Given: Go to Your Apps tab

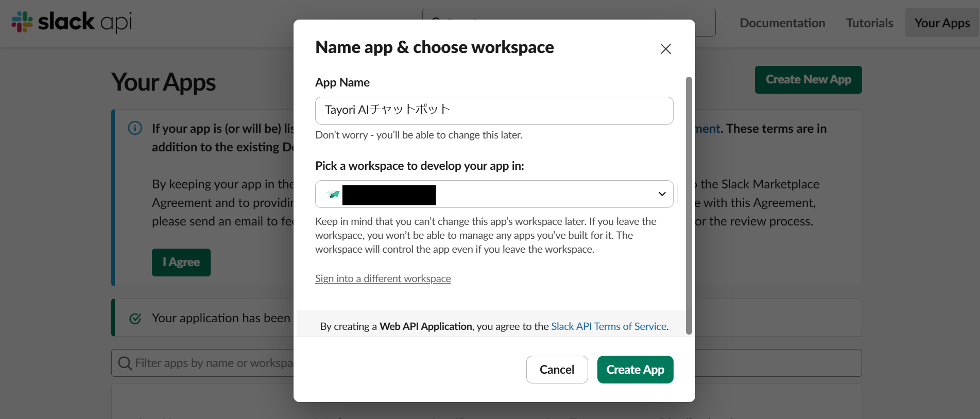Looking at the screenshot, I should (942, 23).
